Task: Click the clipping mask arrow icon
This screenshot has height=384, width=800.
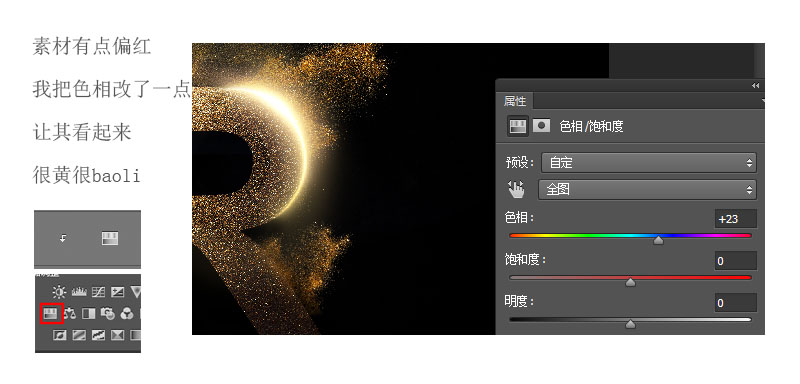Action: (x=62, y=238)
